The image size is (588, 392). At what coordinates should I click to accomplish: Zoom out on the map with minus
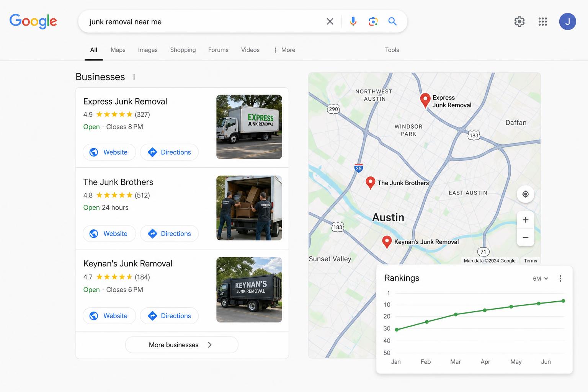click(x=526, y=237)
